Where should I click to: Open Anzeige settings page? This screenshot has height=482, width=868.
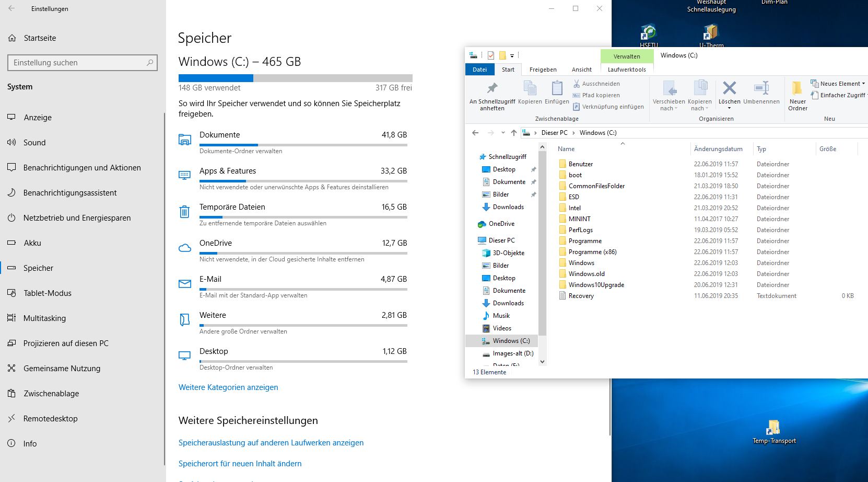38,118
